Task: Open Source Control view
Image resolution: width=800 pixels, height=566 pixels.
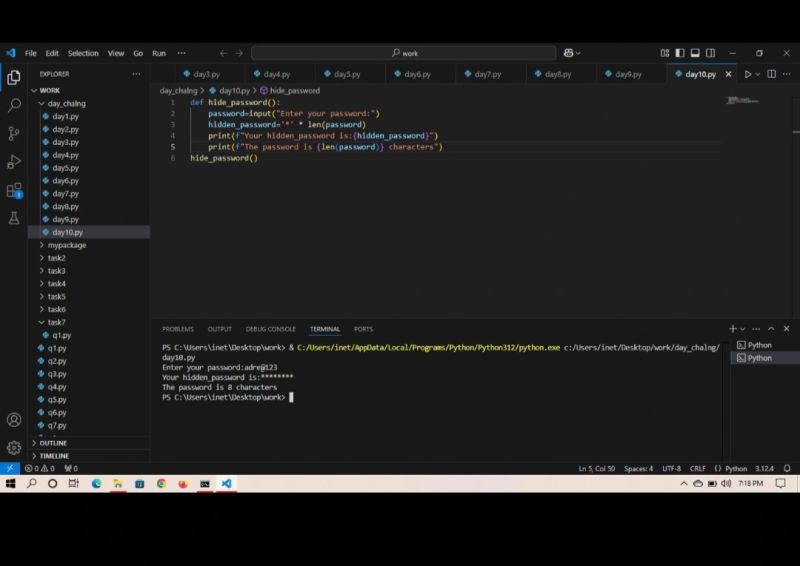Action: tap(14, 133)
